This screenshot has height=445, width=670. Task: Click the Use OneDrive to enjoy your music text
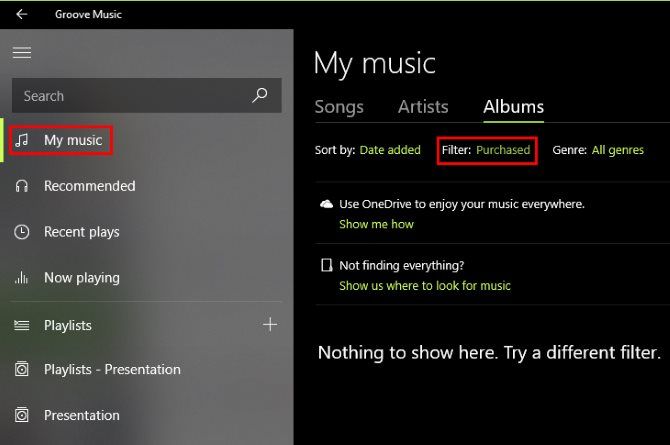(462, 204)
